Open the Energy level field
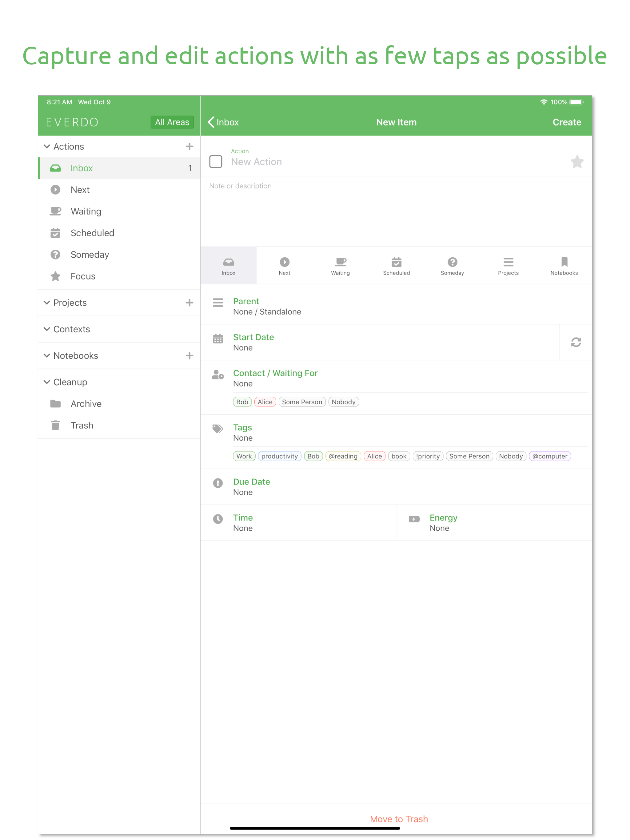 point(494,523)
